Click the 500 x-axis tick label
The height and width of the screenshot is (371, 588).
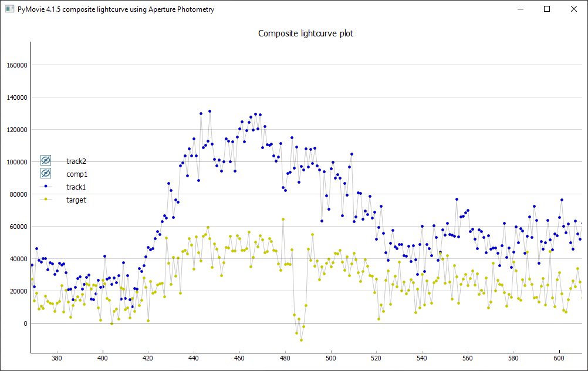(x=330, y=357)
